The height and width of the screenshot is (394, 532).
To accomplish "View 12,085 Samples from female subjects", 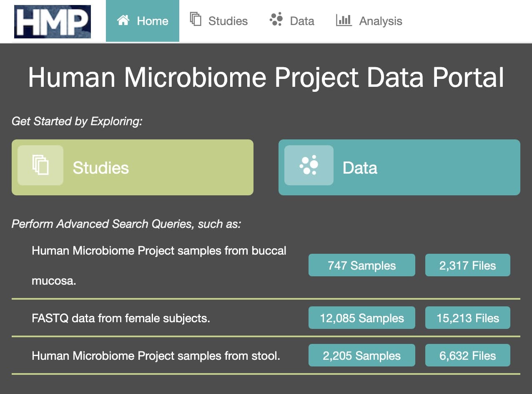I will click(x=362, y=318).
